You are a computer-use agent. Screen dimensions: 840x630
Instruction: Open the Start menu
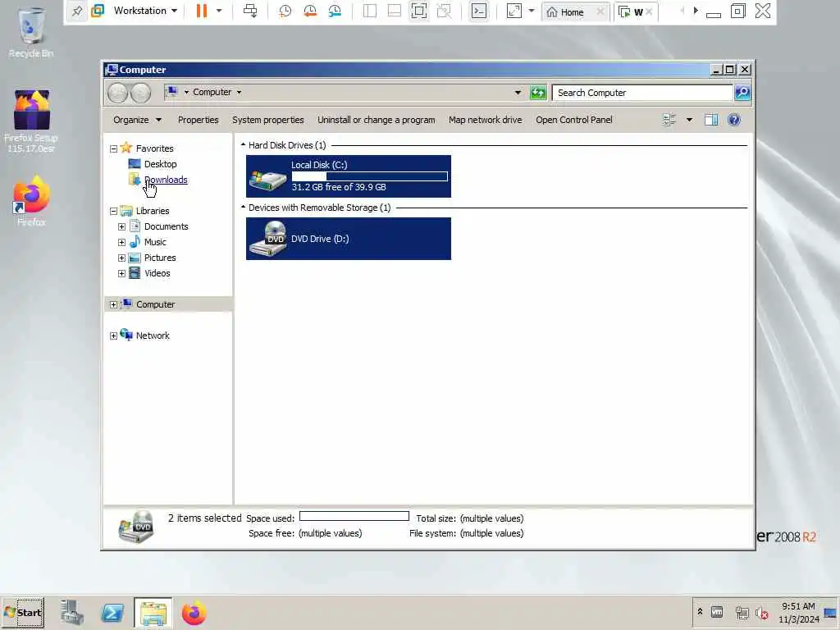click(22, 613)
